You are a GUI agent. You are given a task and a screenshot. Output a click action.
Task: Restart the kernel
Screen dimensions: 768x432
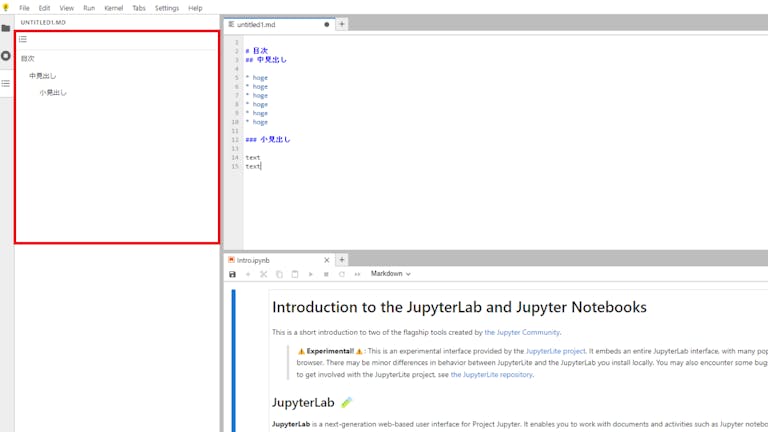(x=342, y=274)
